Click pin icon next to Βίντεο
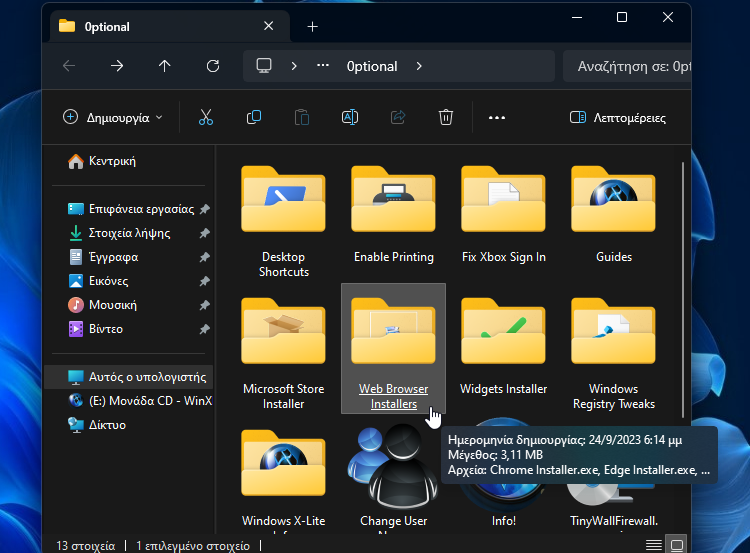Image resolution: width=750 pixels, height=553 pixels. (x=205, y=329)
